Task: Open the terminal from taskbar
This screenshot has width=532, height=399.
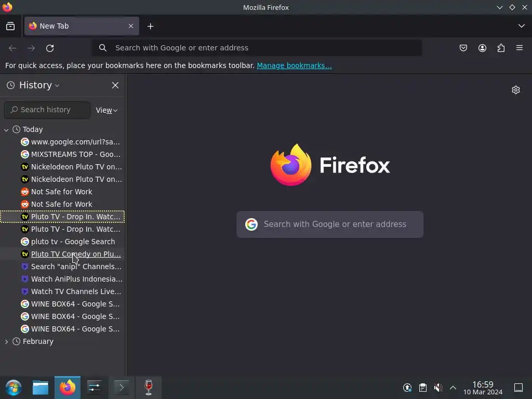Action: tap(122, 388)
